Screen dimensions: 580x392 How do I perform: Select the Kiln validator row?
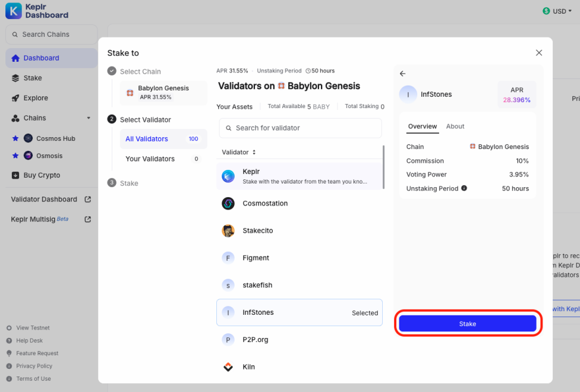(x=300, y=367)
